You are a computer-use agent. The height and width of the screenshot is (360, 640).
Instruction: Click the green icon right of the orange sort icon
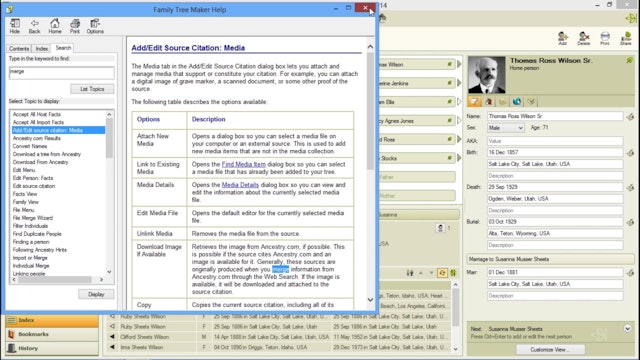[453, 273]
